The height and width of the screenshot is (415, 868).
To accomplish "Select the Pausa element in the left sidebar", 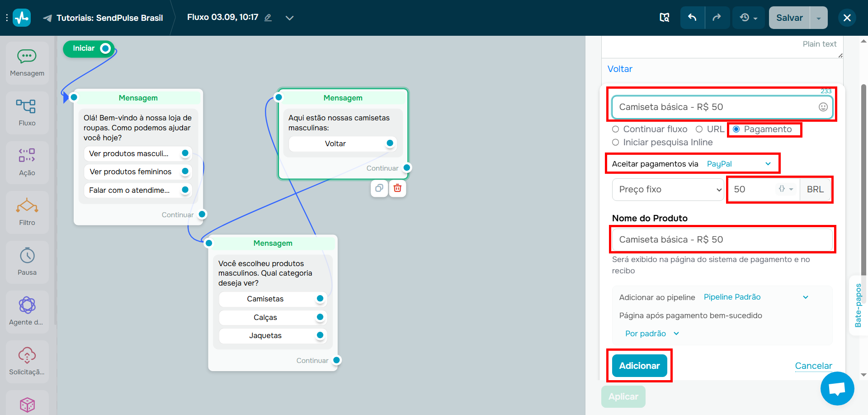I will point(27,262).
